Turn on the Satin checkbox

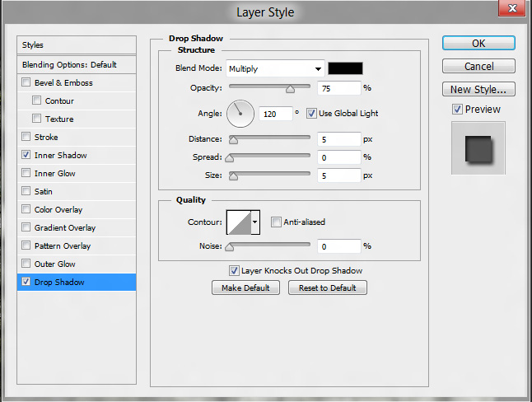pos(26,191)
